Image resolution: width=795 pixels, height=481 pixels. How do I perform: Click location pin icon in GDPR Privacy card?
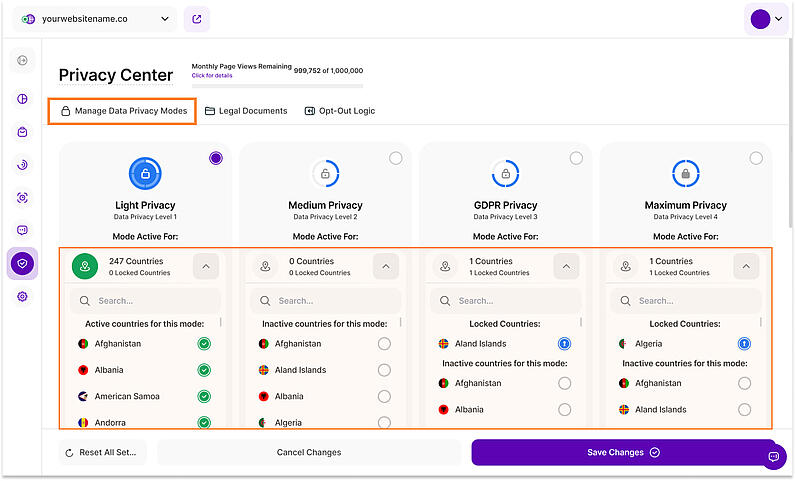[445, 266]
